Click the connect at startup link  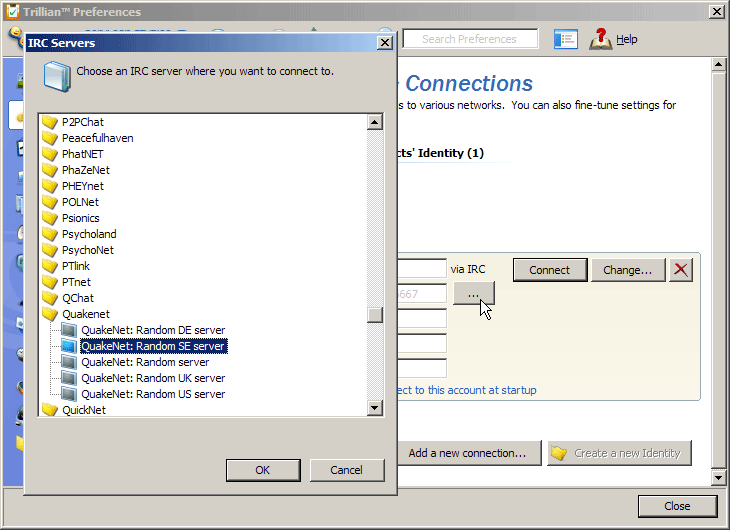tap(467, 390)
